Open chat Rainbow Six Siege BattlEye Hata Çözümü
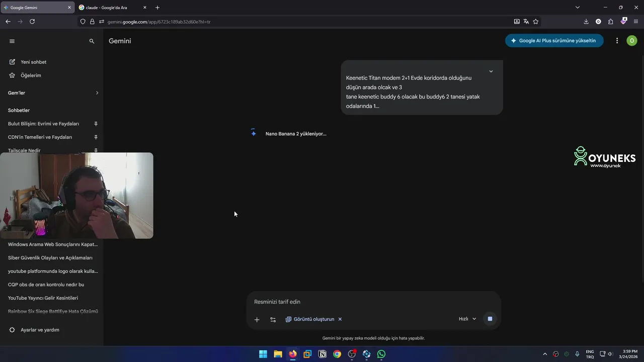Image resolution: width=644 pixels, height=362 pixels. click(x=52, y=311)
